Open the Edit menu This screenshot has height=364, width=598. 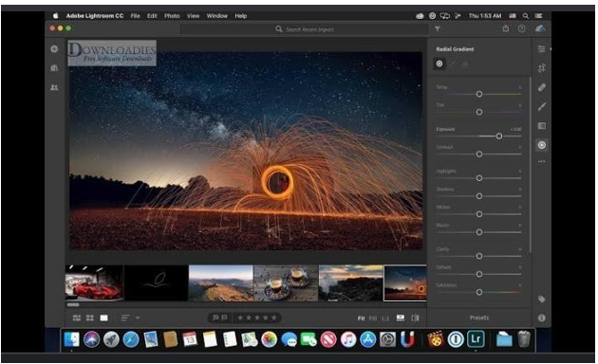tap(152, 15)
